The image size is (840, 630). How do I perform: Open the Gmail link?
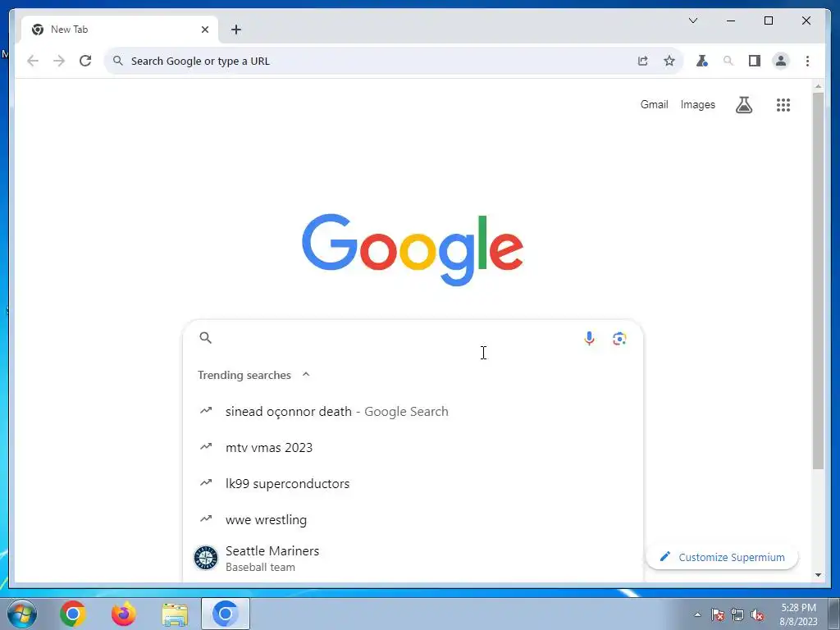coord(654,104)
